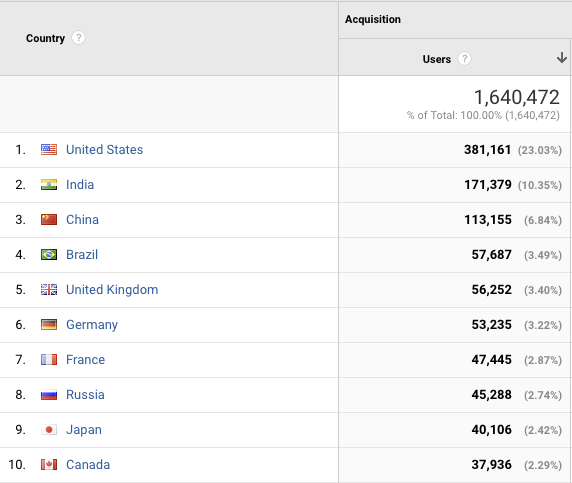Click the United States flag icon
Screen dimensions: 572x483
[49, 150]
